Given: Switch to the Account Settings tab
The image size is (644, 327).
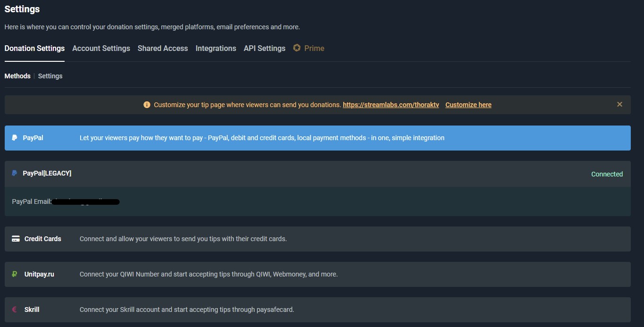Looking at the screenshot, I should pos(101,48).
